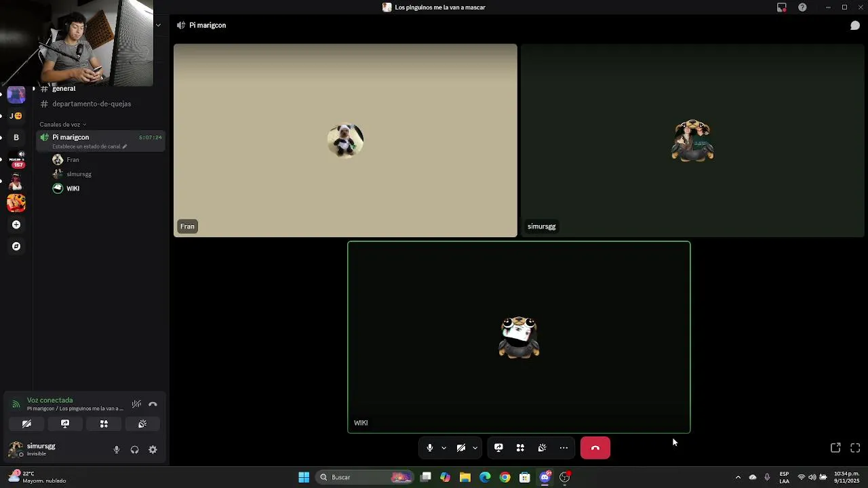
Task: Launch Google Chrome from taskbar
Action: (505, 477)
